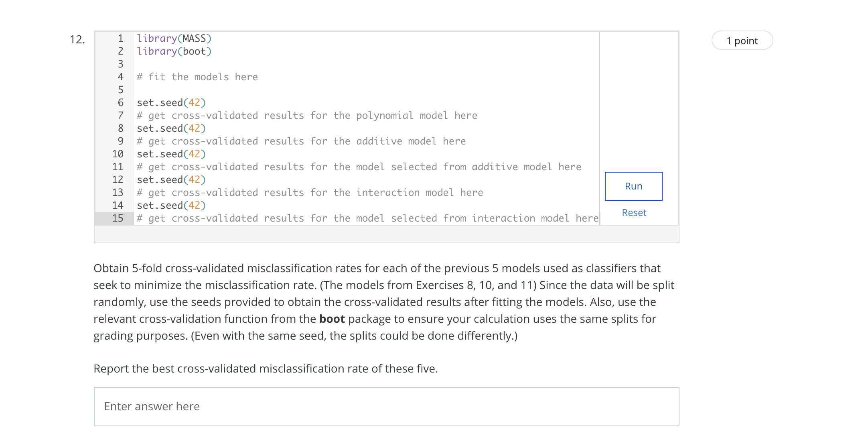Click the gray output bar below the editor
The image size is (868, 444).
click(386, 234)
